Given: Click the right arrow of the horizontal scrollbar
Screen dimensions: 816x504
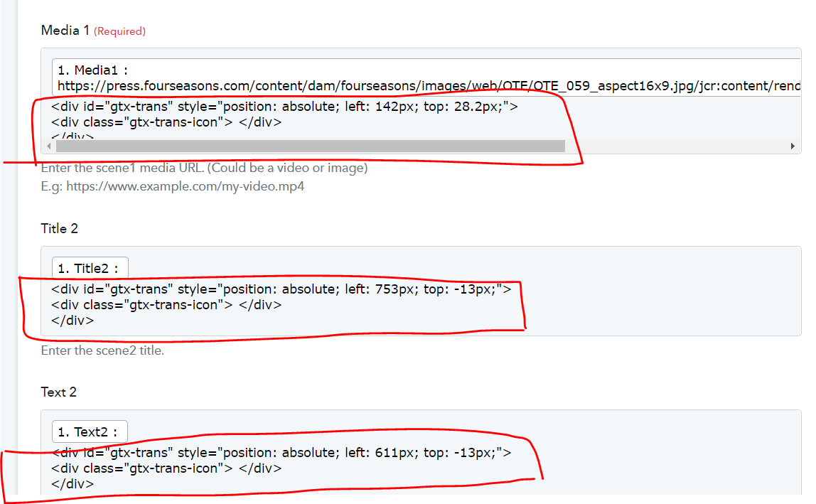Looking at the screenshot, I should click(x=793, y=146).
